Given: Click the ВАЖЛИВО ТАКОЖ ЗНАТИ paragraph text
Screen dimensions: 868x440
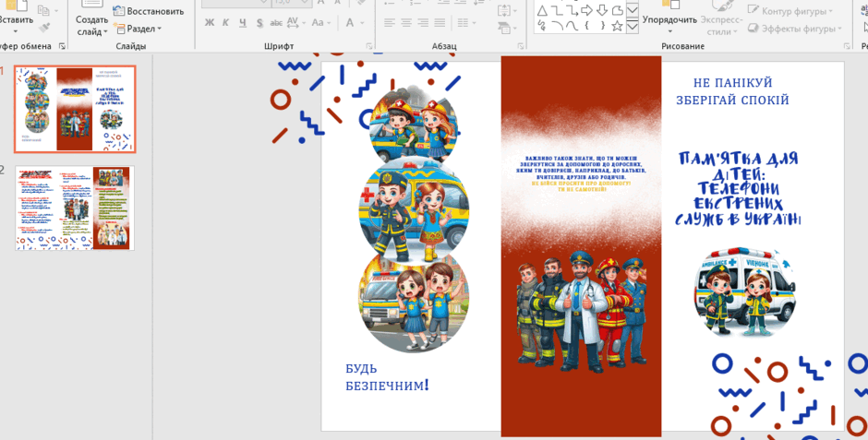Looking at the screenshot, I should click(x=581, y=173).
